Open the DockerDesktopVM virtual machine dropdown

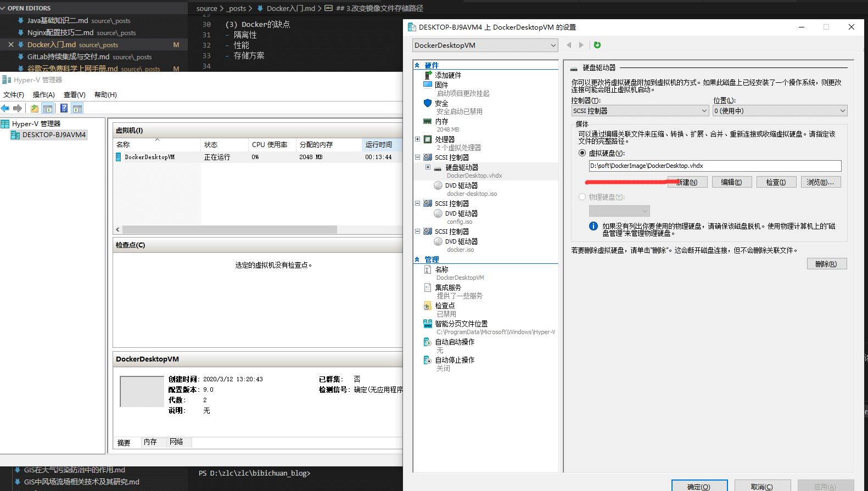tap(485, 46)
